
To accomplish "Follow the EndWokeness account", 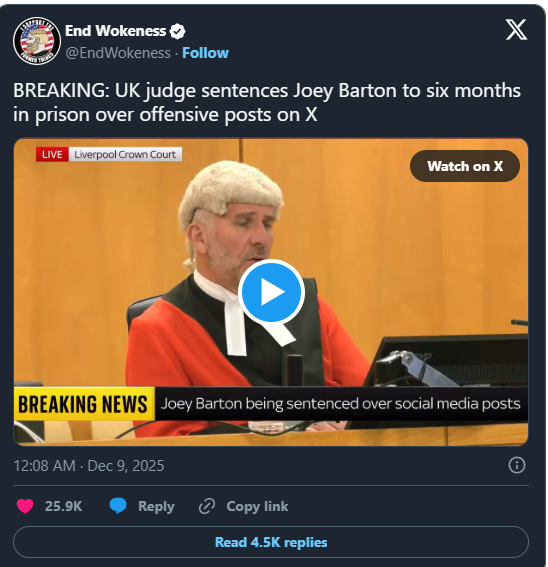I will point(205,53).
